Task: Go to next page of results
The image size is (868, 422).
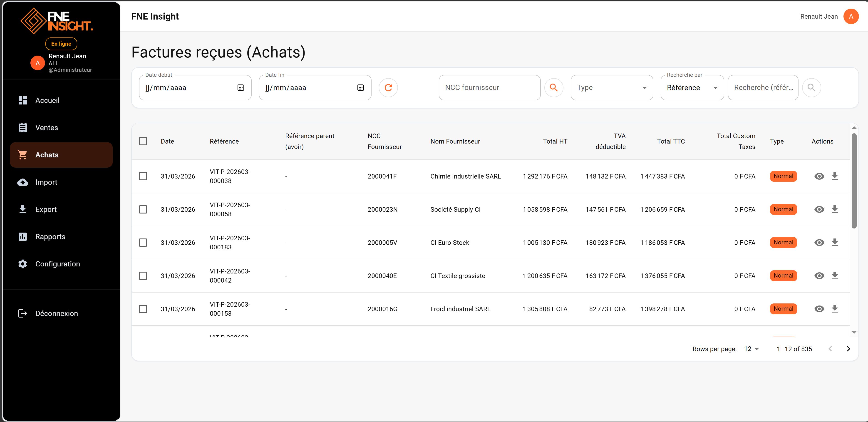Action: click(848, 349)
